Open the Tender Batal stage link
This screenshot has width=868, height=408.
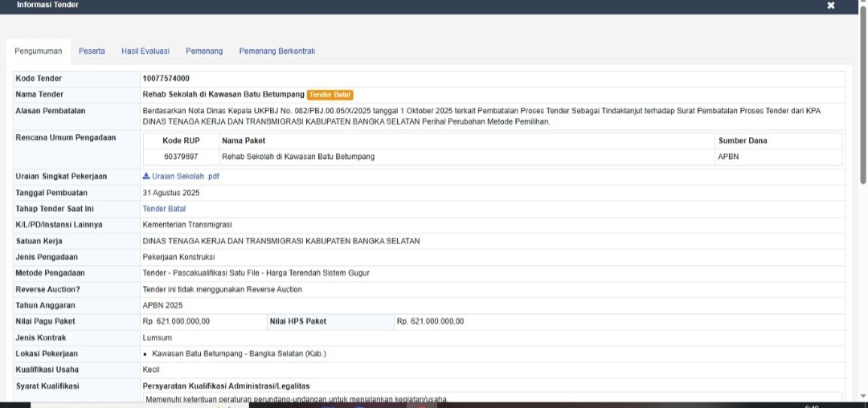pyautogui.click(x=164, y=209)
